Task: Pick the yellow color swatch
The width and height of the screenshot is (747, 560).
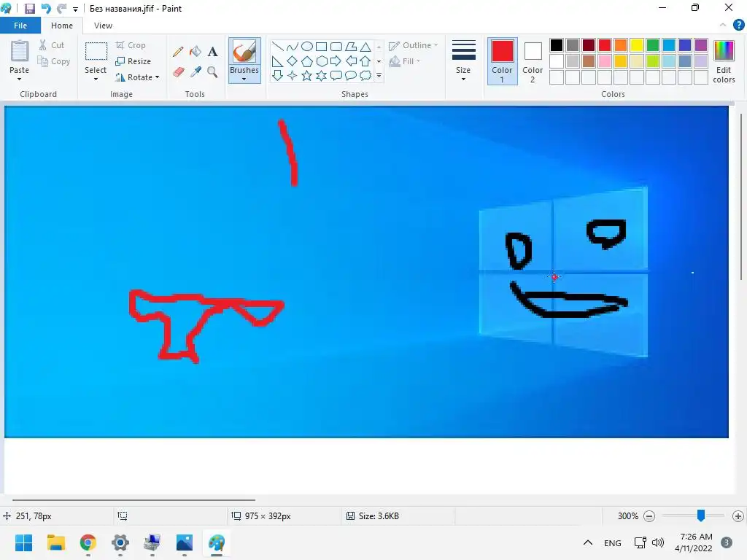Action: click(637, 45)
